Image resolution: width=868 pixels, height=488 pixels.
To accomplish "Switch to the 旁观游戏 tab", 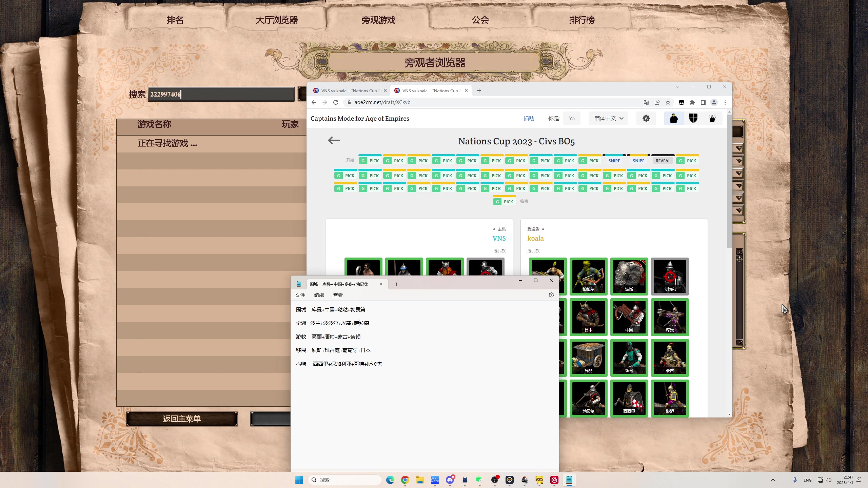I will pos(378,20).
